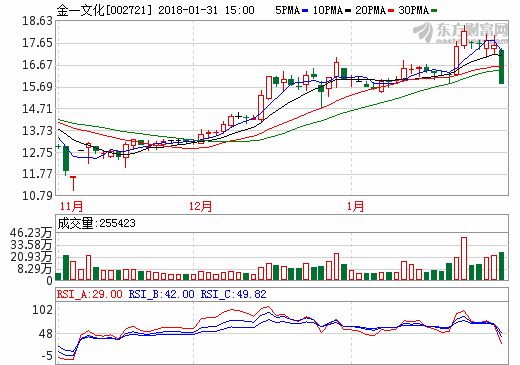Select the 金一文化[002721] stock title
520x365 pixels.
click(104, 10)
